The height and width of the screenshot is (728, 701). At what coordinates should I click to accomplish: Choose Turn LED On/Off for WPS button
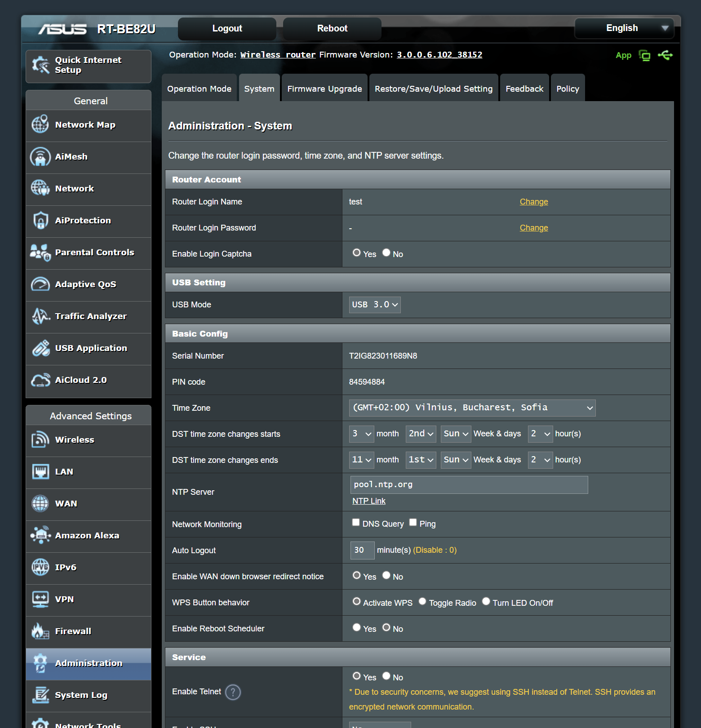pyautogui.click(x=486, y=601)
